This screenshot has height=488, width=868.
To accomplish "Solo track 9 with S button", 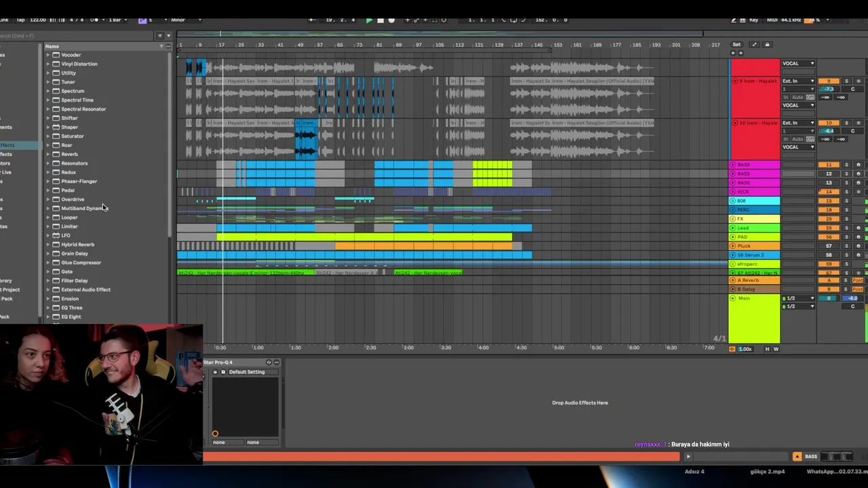I will tap(846, 81).
